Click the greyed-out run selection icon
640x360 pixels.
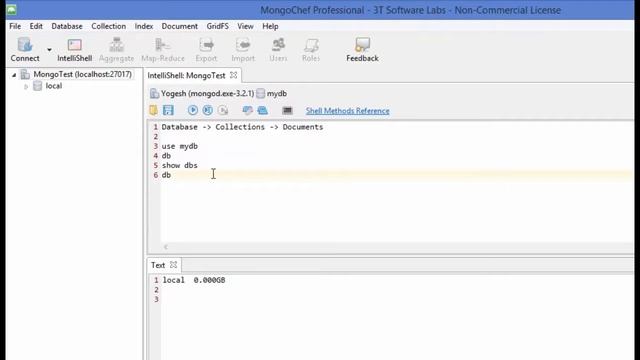pyautogui.click(x=223, y=110)
